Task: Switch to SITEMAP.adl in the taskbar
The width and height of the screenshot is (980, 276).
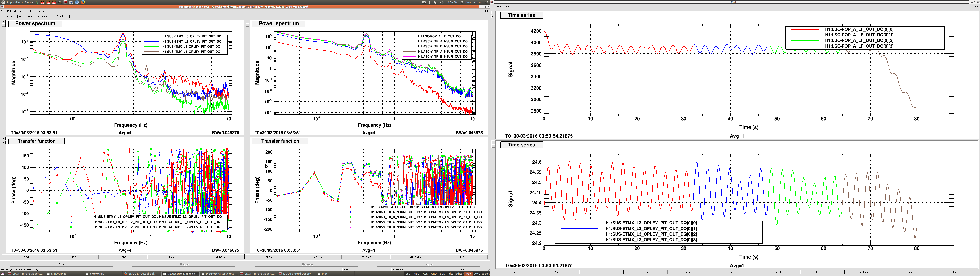Action: coord(65,274)
